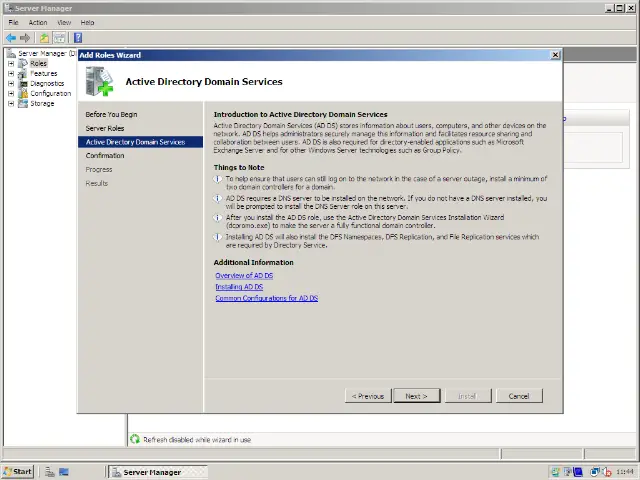This screenshot has width=640, height=480.
Task: Open the Help menu
Action: pos(87,22)
